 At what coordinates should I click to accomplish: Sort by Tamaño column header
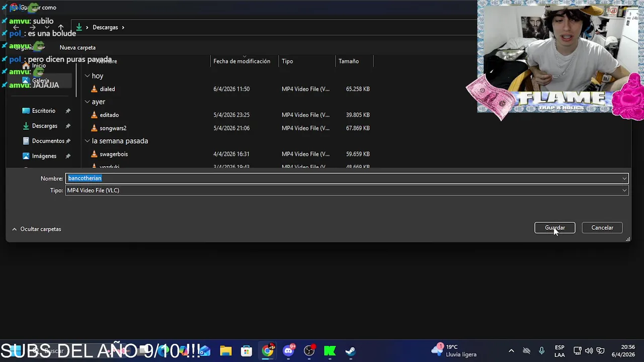pyautogui.click(x=349, y=61)
